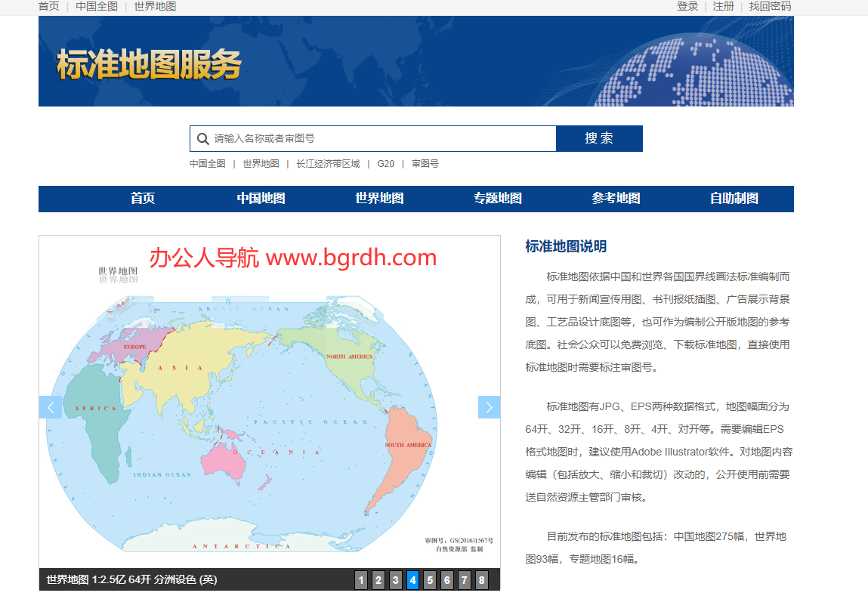Open the G20 quick search link
The width and height of the screenshot is (868, 599).
385,163
